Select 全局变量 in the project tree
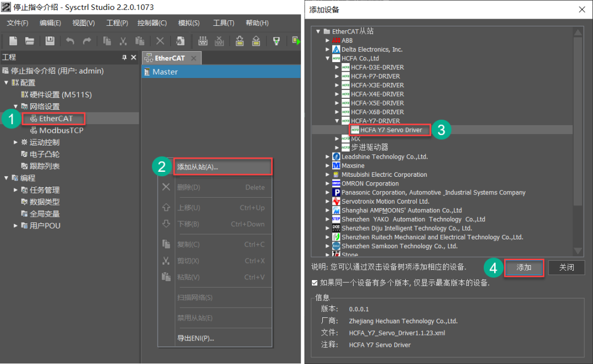This screenshot has width=593, height=364. (44, 214)
